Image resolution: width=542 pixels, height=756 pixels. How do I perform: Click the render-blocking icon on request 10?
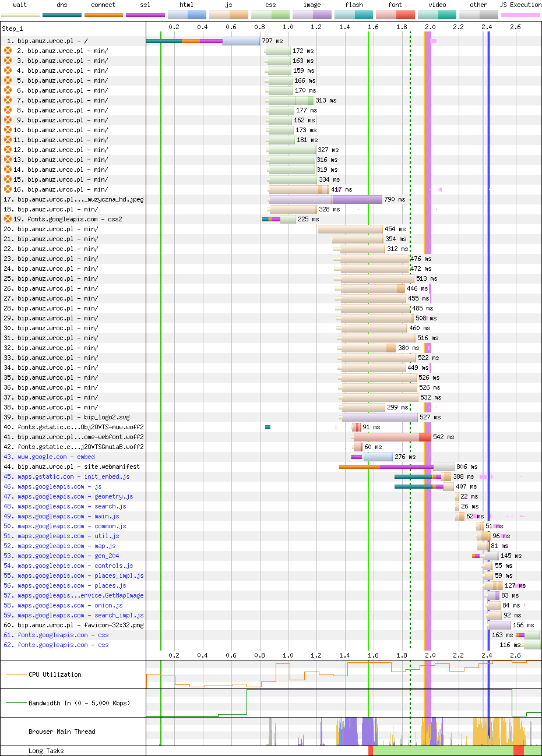pos(8,130)
